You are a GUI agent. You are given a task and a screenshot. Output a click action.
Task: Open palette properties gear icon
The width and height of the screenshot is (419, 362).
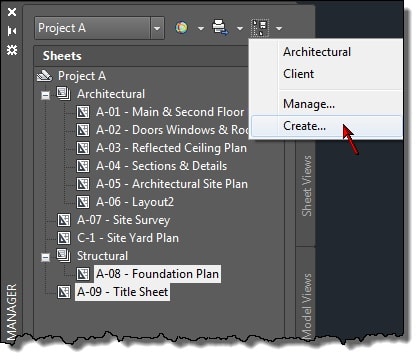point(12,50)
